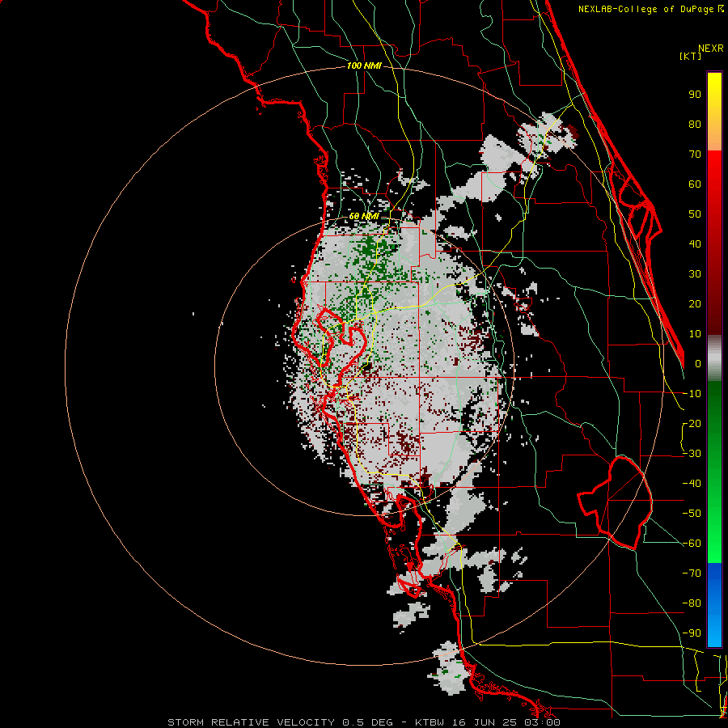Click the 50 NMI range ring label

(364, 216)
